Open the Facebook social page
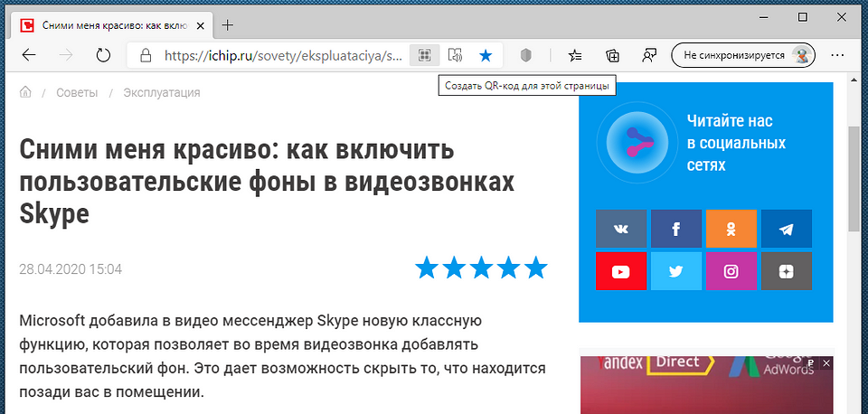The height and width of the screenshot is (414, 868). coord(676,229)
